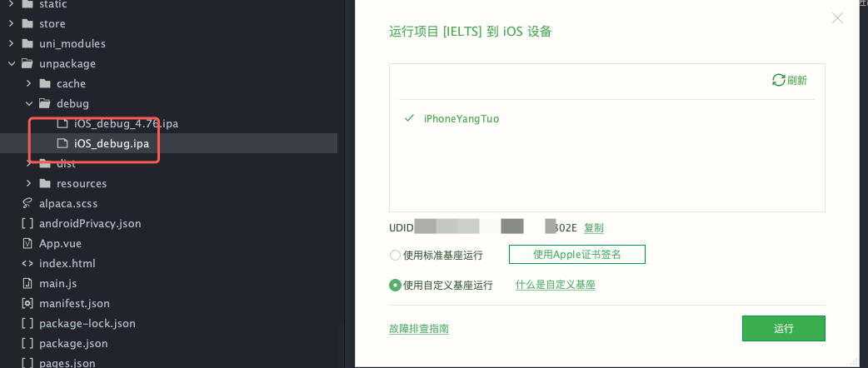Select the debug folder name
Screen dimensions: 868x368
pos(72,103)
